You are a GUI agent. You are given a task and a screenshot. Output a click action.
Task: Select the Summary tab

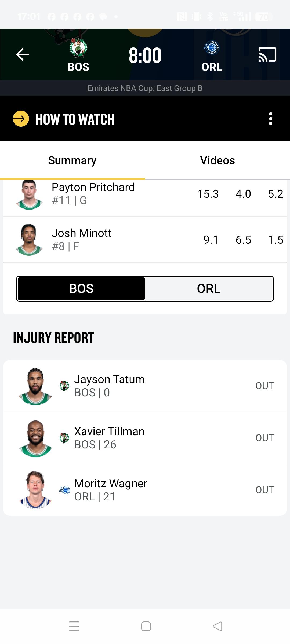pos(72,160)
